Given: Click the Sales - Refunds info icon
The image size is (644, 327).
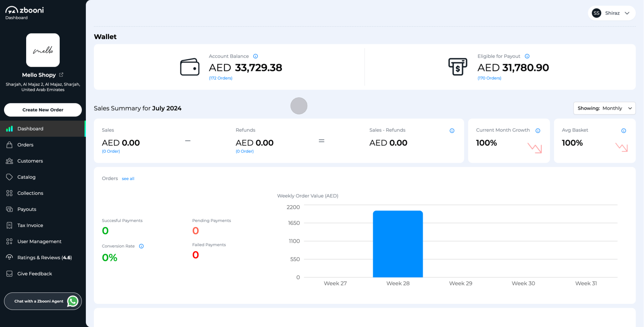Looking at the screenshot, I should (452, 131).
